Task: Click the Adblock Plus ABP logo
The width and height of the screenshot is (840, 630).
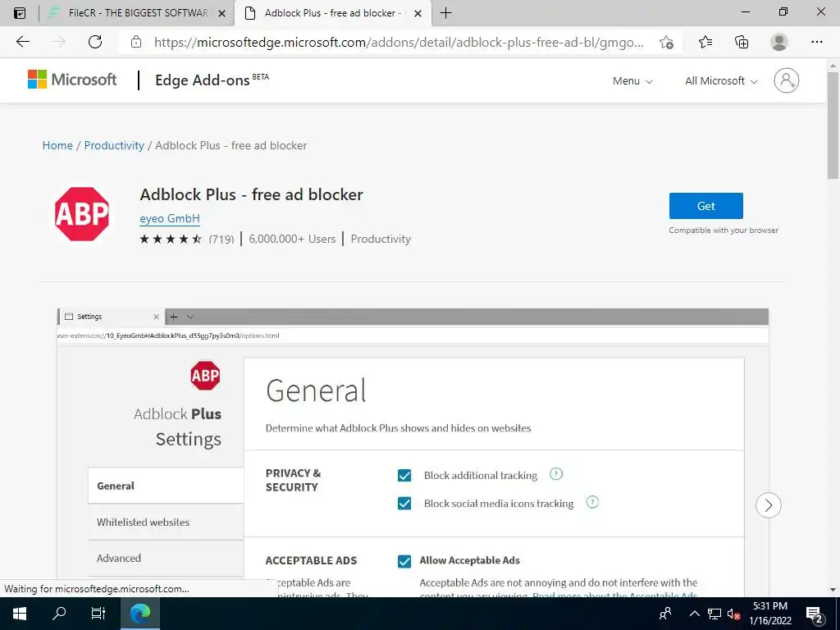Action: pyautogui.click(x=82, y=214)
